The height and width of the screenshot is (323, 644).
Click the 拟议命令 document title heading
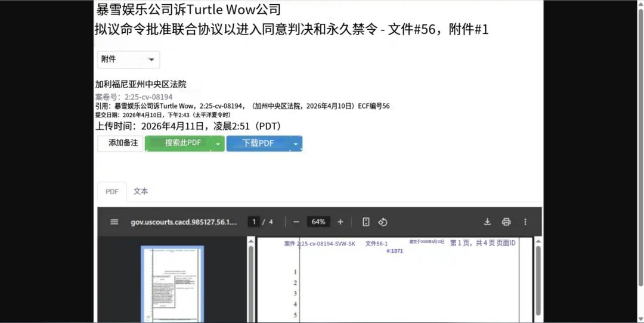292,30
